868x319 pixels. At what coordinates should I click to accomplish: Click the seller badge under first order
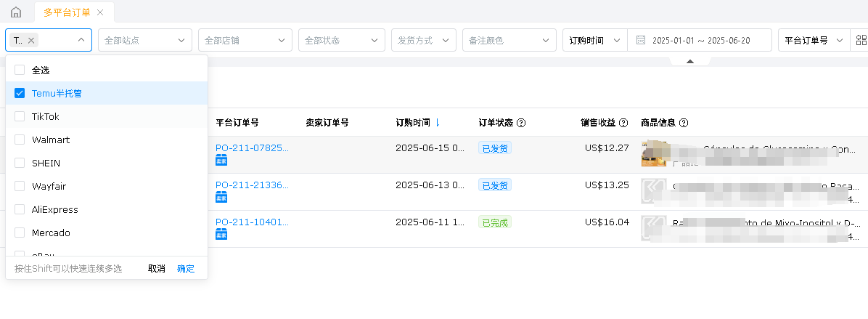[x=221, y=160]
